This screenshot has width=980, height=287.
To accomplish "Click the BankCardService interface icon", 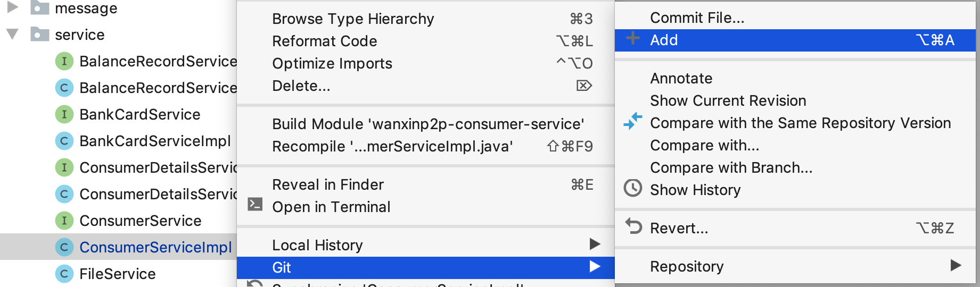I will (64, 114).
